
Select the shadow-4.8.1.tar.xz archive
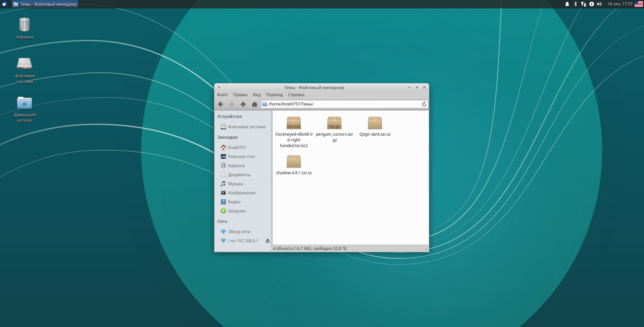[x=293, y=161]
